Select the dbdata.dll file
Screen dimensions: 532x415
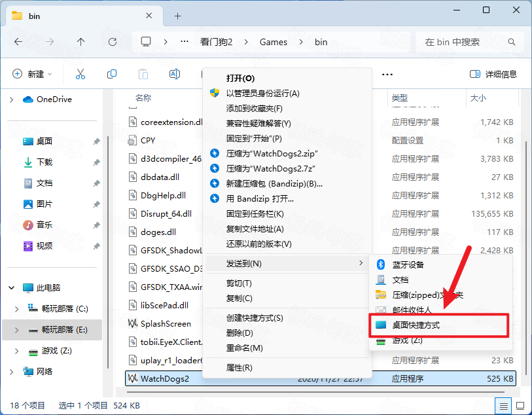tap(160, 177)
